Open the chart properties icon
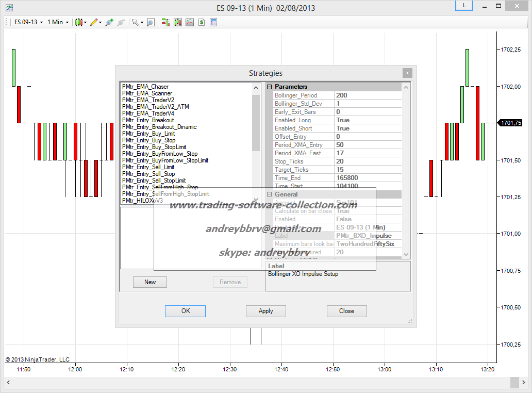Image resolution: width=532 pixels, height=393 pixels. [x=213, y=22]
